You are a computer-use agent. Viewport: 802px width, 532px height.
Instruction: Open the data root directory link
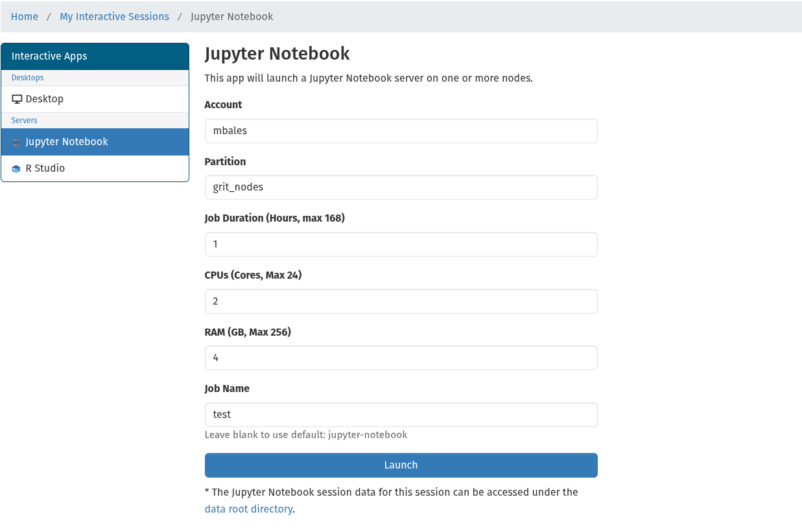(248, 509)
